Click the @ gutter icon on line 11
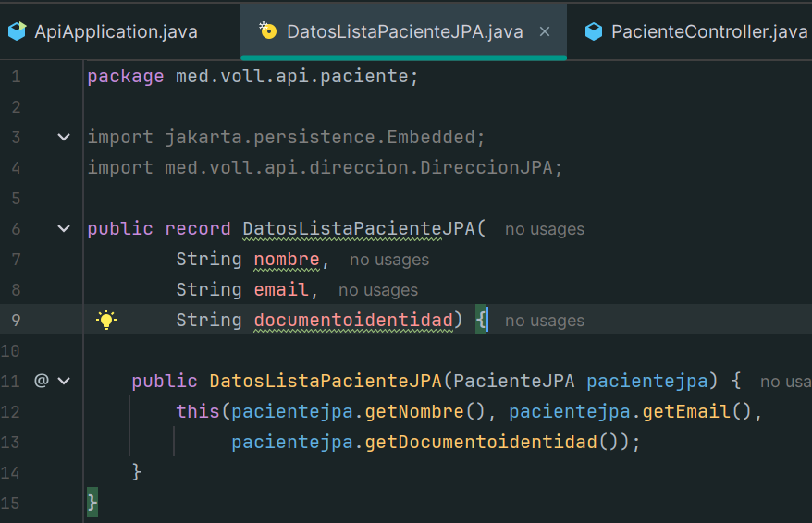The image size is (812, 523). [41, 381]
